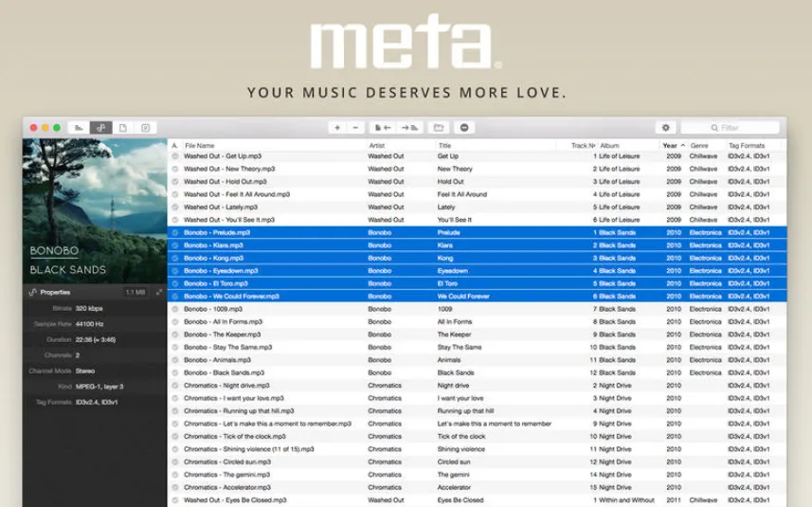This screenshot has width=812, height=507.
Task: Select row Bonobo - Eyesdown.mp3
Action: click(x=477, y=271)
